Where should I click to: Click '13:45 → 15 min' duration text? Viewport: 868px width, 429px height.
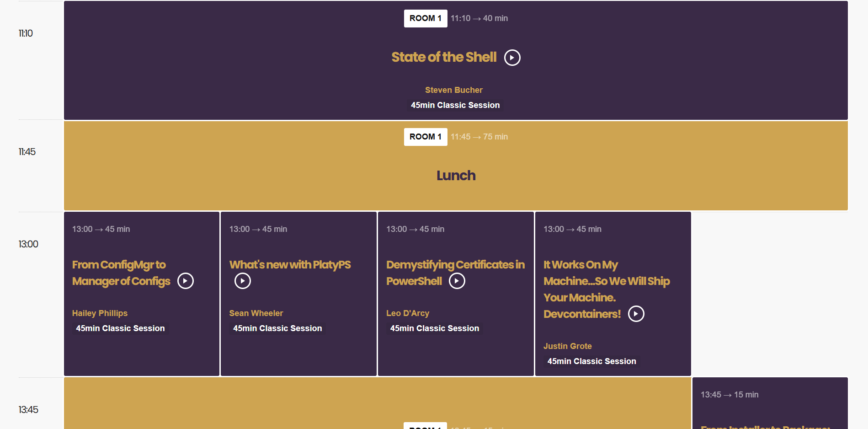(730, 395)
